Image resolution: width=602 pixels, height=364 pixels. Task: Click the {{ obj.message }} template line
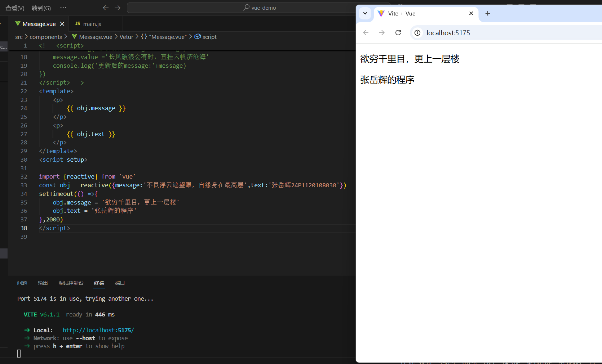[x=96, y=108]
